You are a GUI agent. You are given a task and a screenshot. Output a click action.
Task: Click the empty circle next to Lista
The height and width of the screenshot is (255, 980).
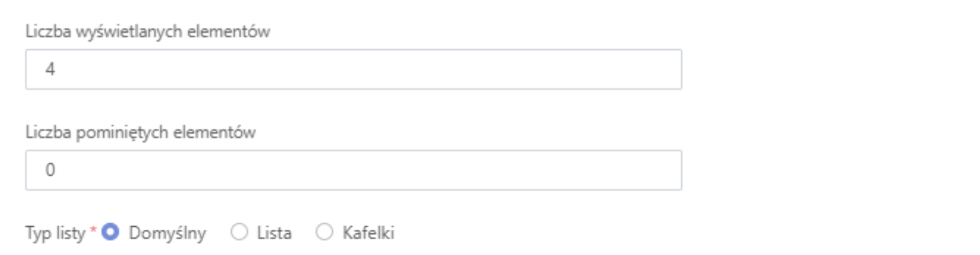click(x=239, y=233)
